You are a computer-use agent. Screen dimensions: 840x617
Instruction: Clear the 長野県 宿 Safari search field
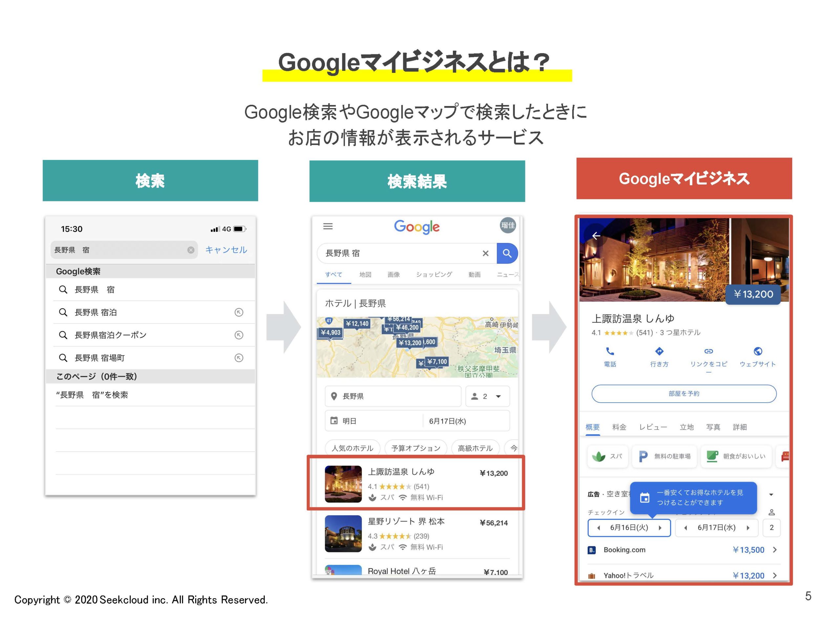191,250
